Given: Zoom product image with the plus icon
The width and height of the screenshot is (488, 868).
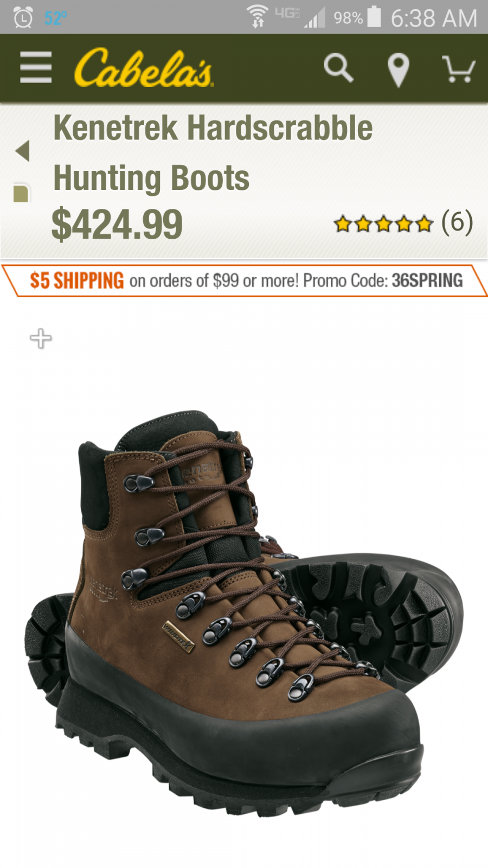Looking at the screenshot, I should 41,339.
